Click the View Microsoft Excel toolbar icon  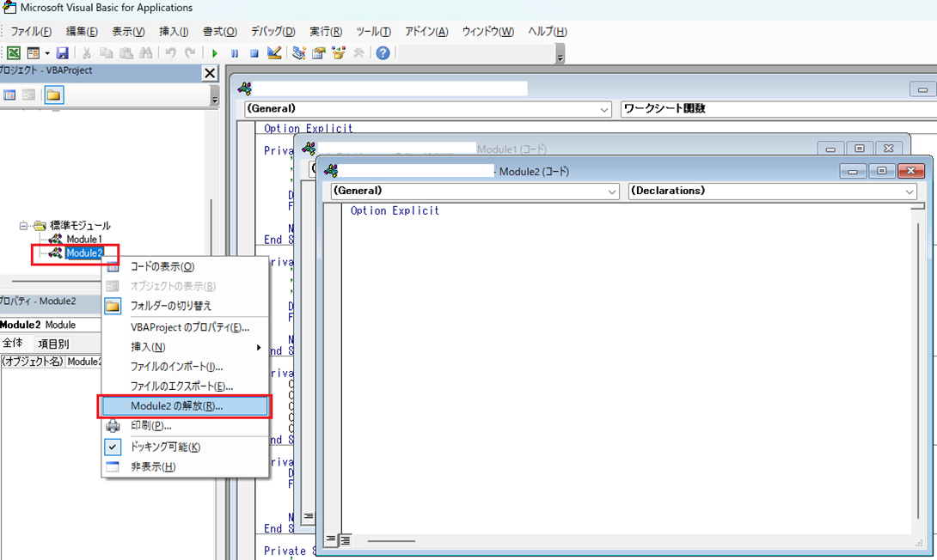[x=13, y=53]
